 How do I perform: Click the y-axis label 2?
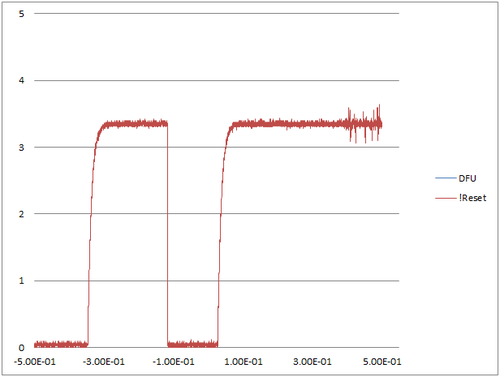(22, 214)
